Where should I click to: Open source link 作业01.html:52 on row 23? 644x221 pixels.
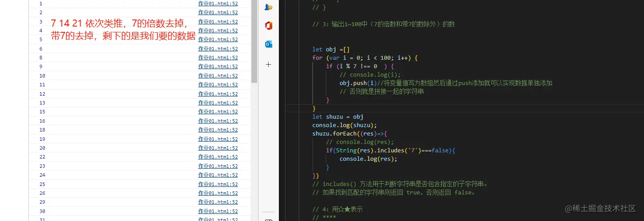click(218, 166)
